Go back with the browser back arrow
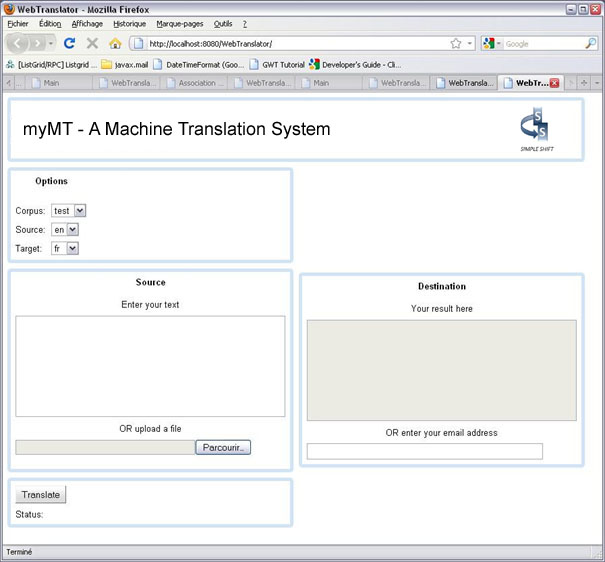This screenshot has width=605, height=562. click(17, 44)
